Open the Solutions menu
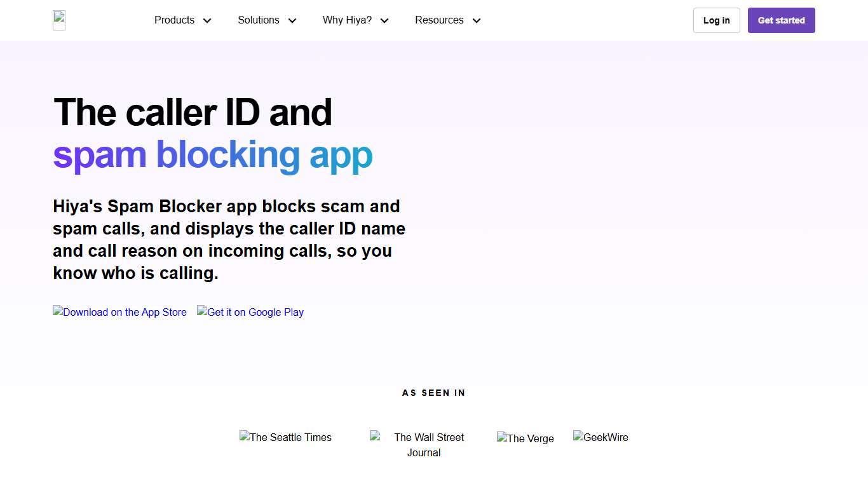The width and height of the screenshot is (868, 488). coord(258,20)
